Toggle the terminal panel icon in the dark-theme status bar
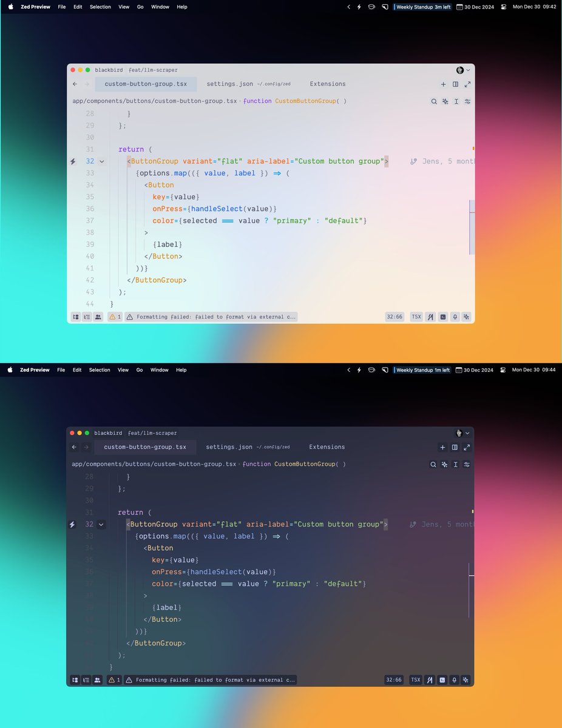 442,680
